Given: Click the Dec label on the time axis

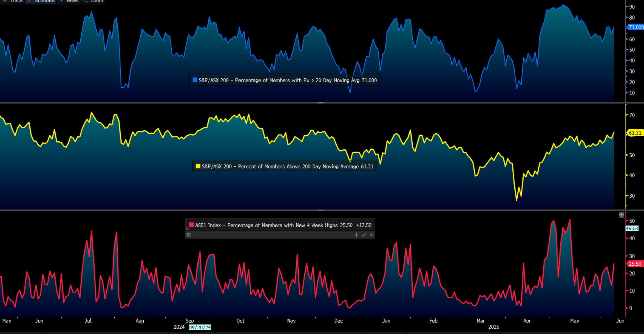Looking at the screenshot, I should click(339, 321).
